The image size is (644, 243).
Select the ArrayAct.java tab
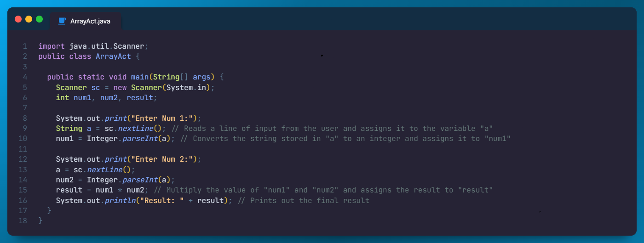[x=86, y=21]
